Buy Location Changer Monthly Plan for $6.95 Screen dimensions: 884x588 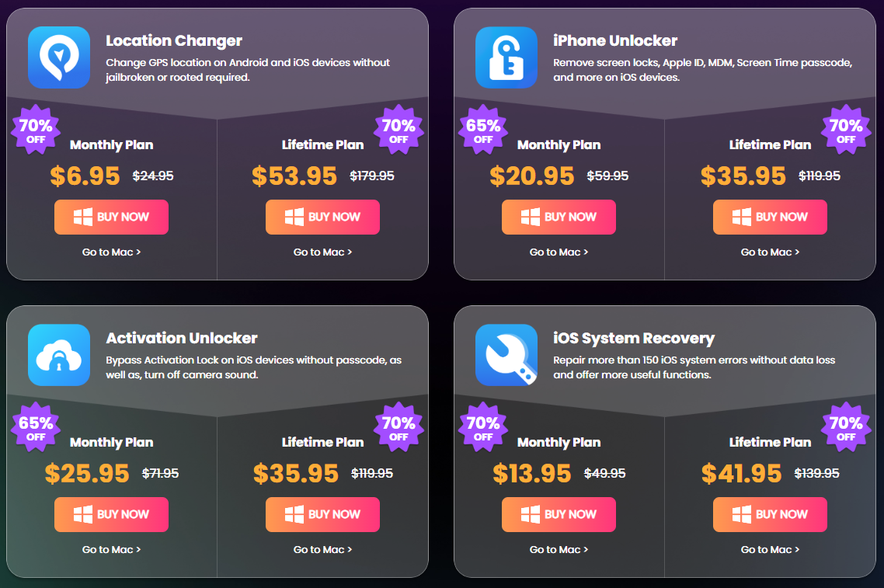[x=111, y=217]
